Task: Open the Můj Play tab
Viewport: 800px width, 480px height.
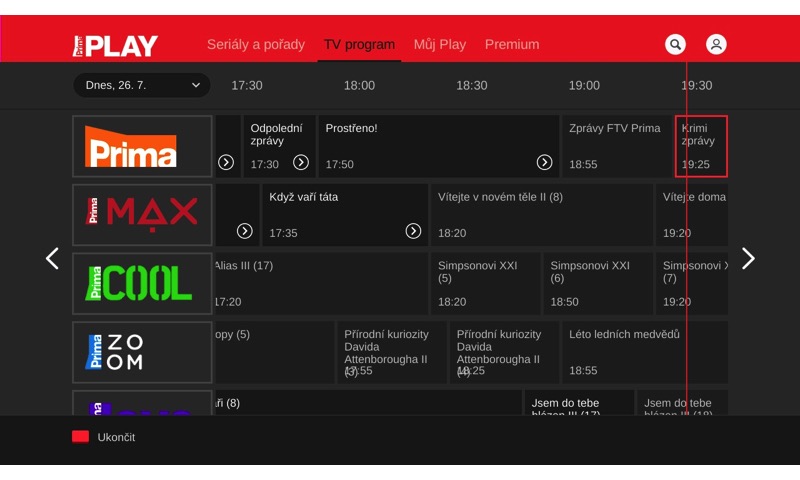Action: coord(440,44)
